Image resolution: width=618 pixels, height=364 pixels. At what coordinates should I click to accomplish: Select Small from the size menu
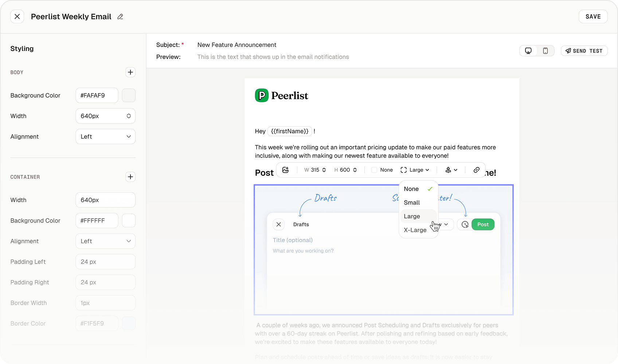tap(412, 202)
